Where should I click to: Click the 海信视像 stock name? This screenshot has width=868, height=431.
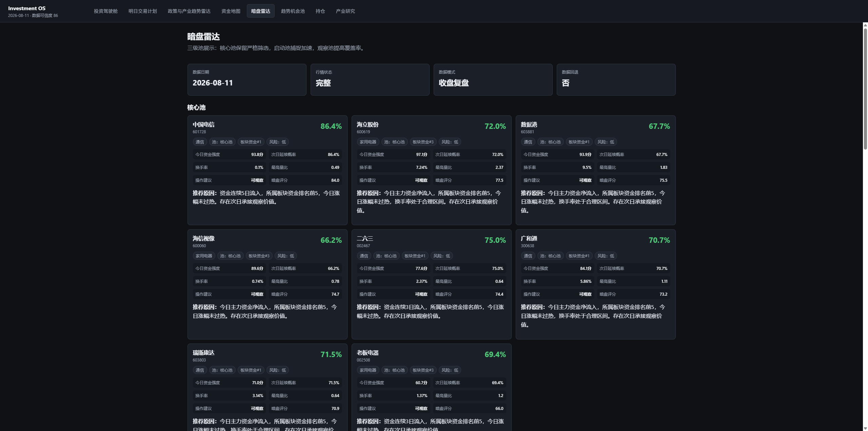coord(203,239)
